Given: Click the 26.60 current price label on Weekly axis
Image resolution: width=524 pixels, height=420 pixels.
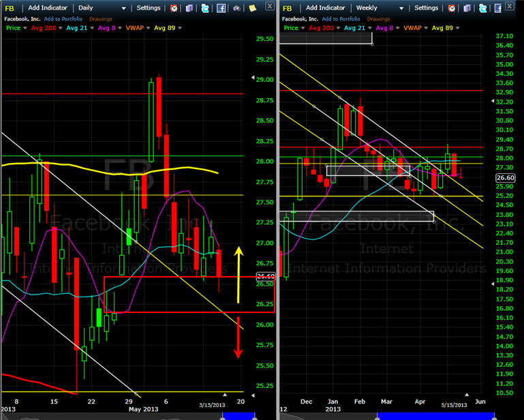Looking at the screenshot, I should [505, 177].
